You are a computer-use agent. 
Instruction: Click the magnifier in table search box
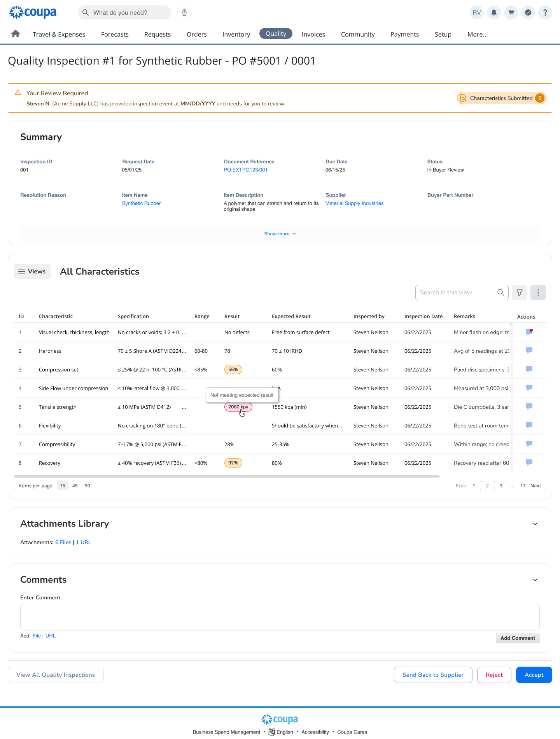coord(501,292)
